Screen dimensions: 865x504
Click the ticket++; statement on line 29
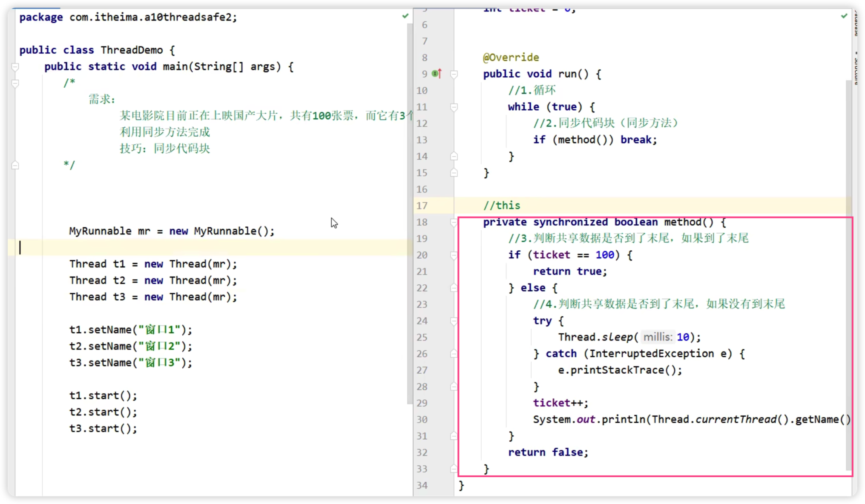[560, 403]
